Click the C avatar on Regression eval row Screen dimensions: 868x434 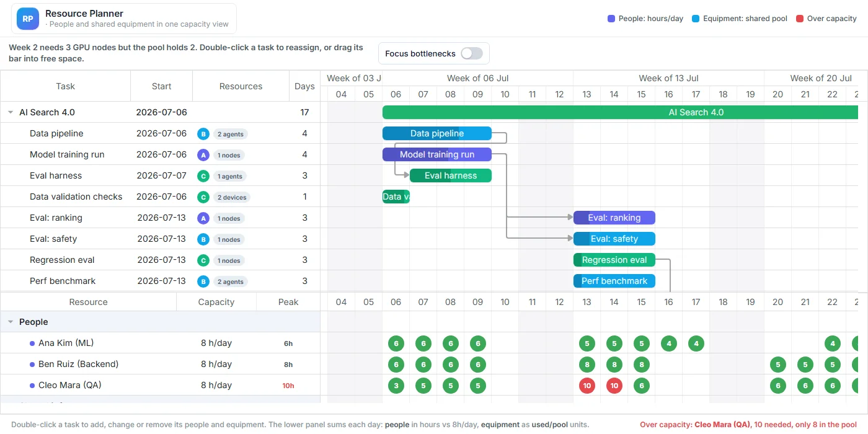pos(203,260)
